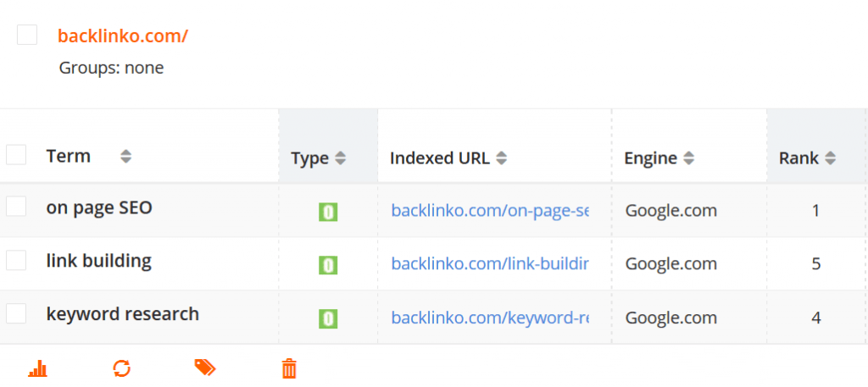This screenshot has height=387, width=868.
Task: Sort table by Engine column arrows
Action: 688,158
